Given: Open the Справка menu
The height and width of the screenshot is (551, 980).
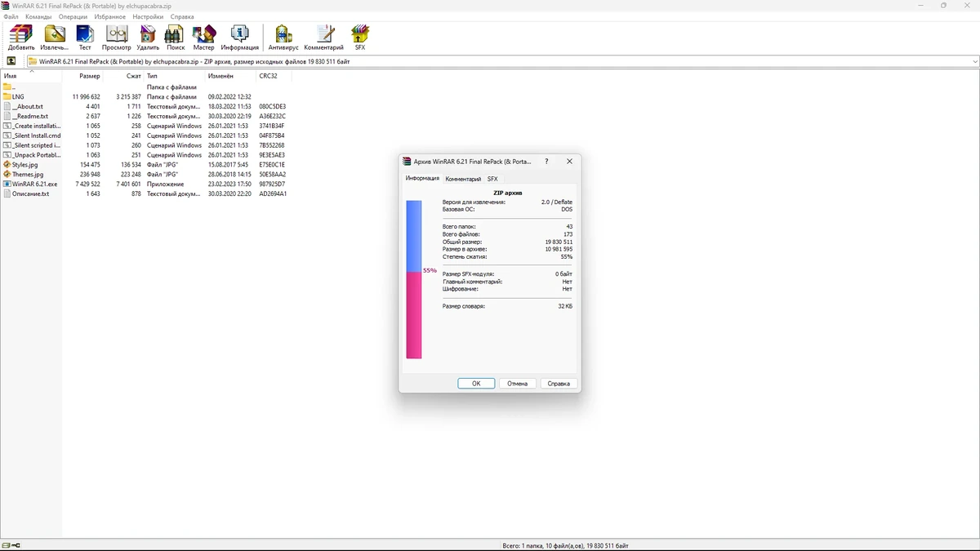Looking at the screenshot, I should tap(182, 16).
